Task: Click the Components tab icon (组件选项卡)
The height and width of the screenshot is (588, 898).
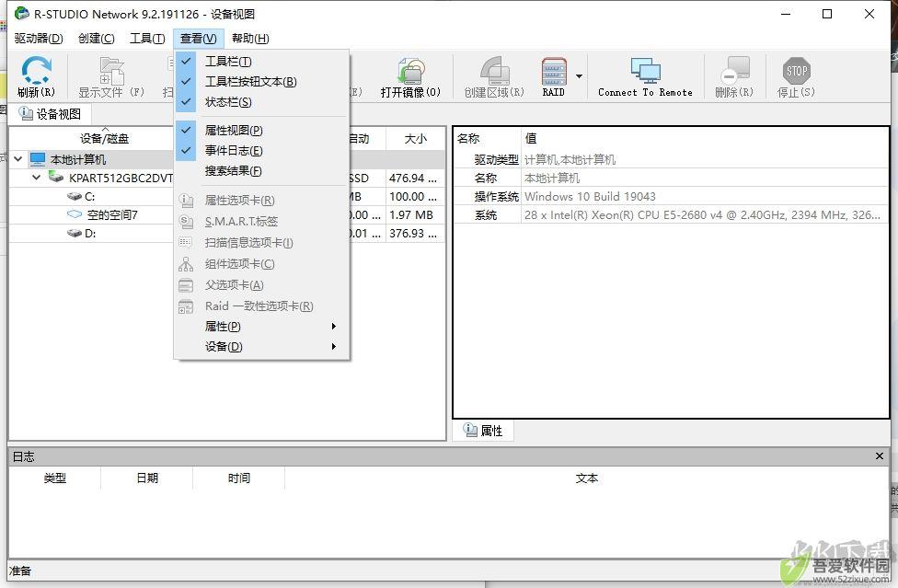Action: [186, 264]
